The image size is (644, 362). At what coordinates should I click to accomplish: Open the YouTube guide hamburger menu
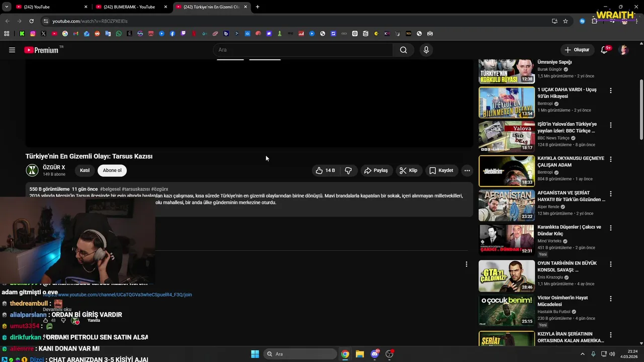pyautogui.click(x=12, y=50)
